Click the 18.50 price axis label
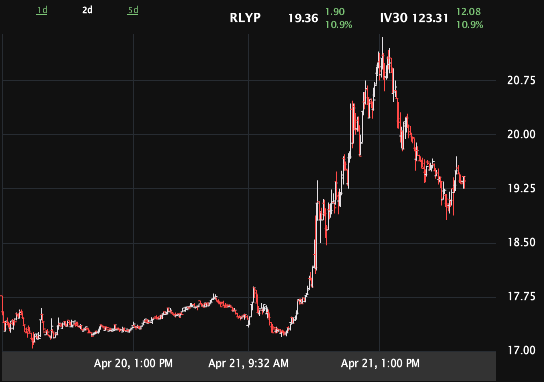This screenshot has height=382, width=544. click(x=521, y=242)
